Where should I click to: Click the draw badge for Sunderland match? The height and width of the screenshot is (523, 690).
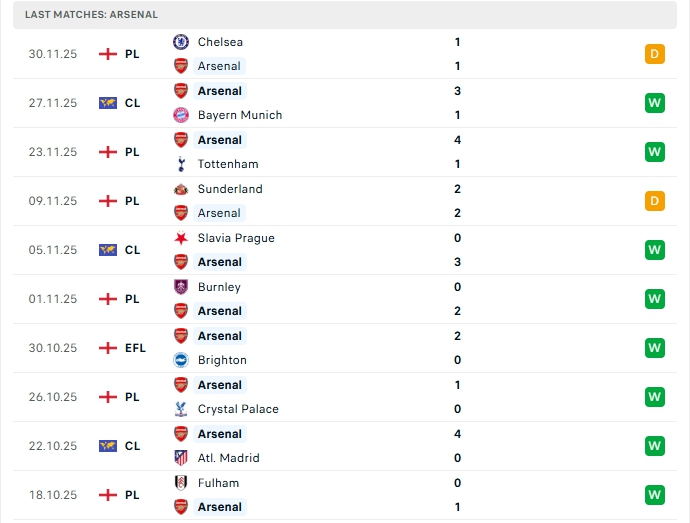tap(655, 201)
